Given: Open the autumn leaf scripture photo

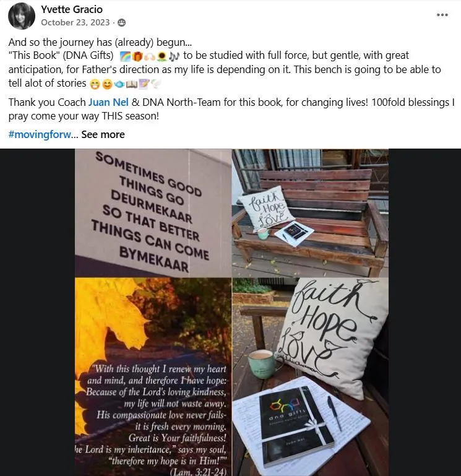Looking at the screenshot, I should point(153,377).
